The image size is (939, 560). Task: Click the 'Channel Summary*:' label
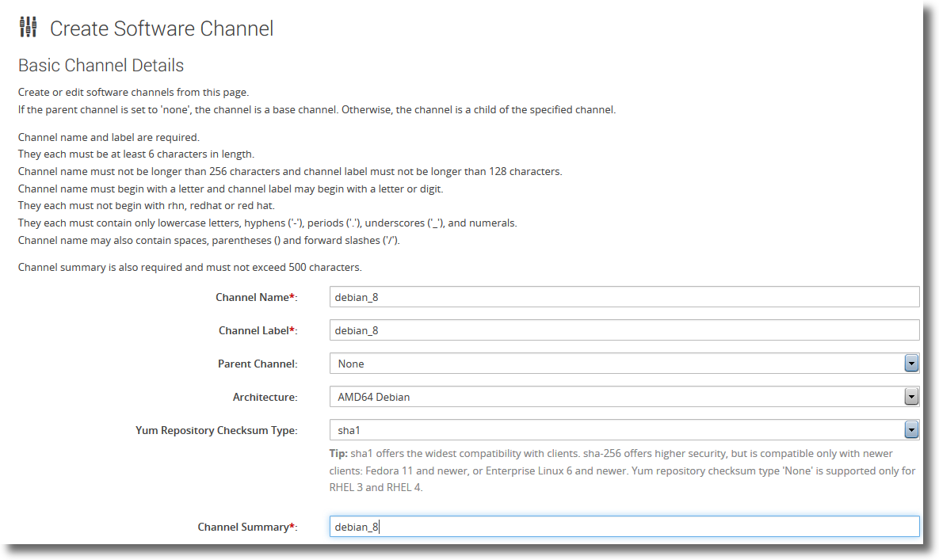pyautogui.click(x=247, y=527)
